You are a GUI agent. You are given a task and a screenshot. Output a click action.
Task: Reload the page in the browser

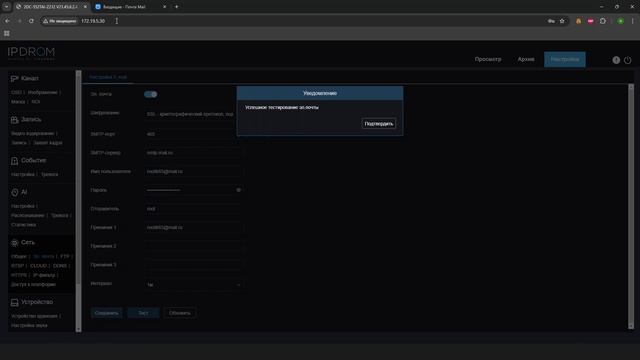[x=31, y=21]
